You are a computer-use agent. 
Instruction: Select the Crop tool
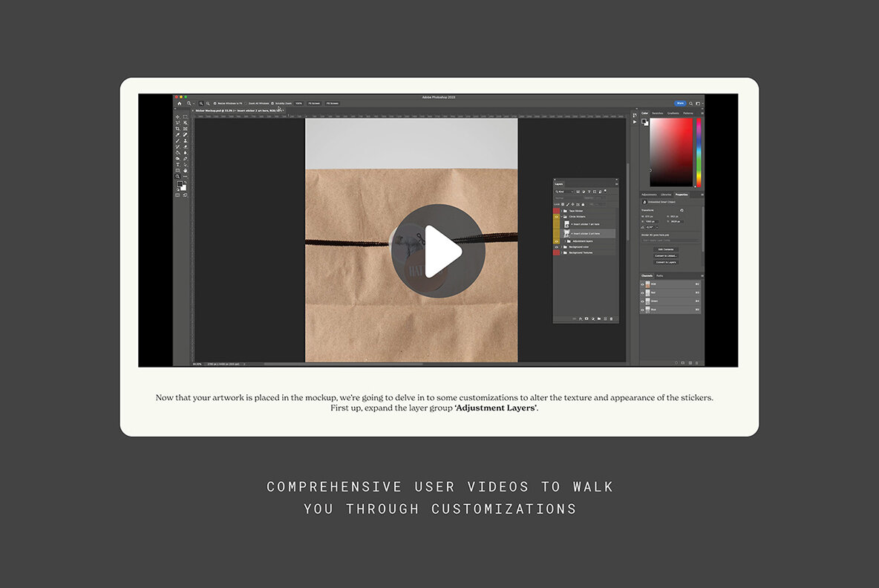click(x=177, y=128)
